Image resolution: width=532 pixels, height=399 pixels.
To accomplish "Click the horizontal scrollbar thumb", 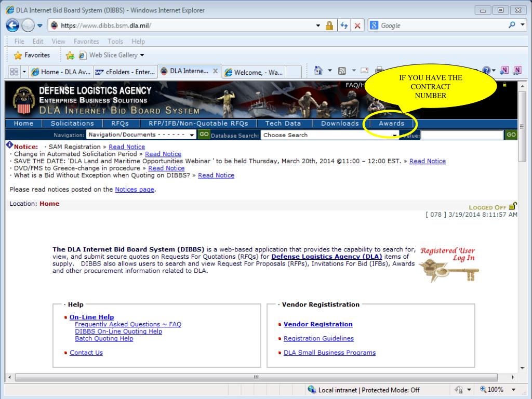I will (x=257, y=377).
